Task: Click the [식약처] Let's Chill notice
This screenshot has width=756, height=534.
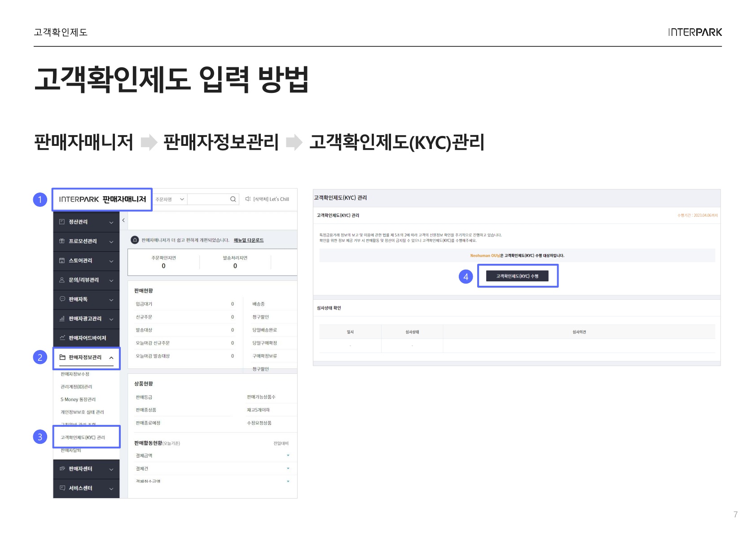Action: click(271, 199)
